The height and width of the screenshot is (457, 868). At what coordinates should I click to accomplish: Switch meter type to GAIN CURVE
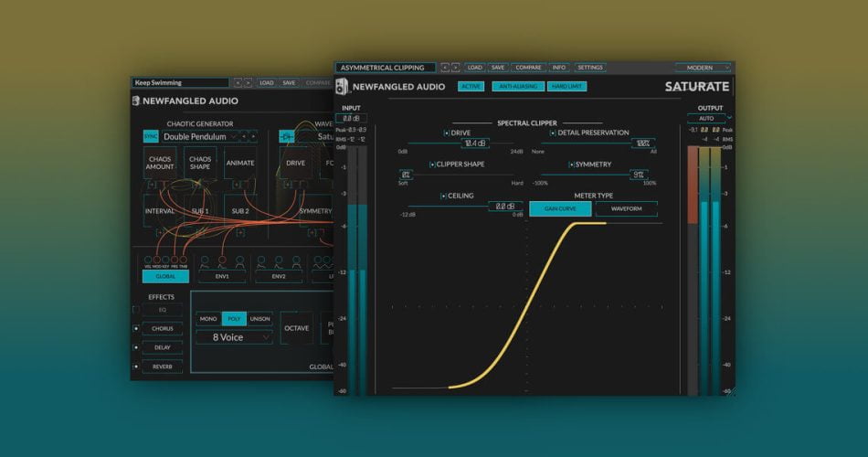tap(560, 208)
